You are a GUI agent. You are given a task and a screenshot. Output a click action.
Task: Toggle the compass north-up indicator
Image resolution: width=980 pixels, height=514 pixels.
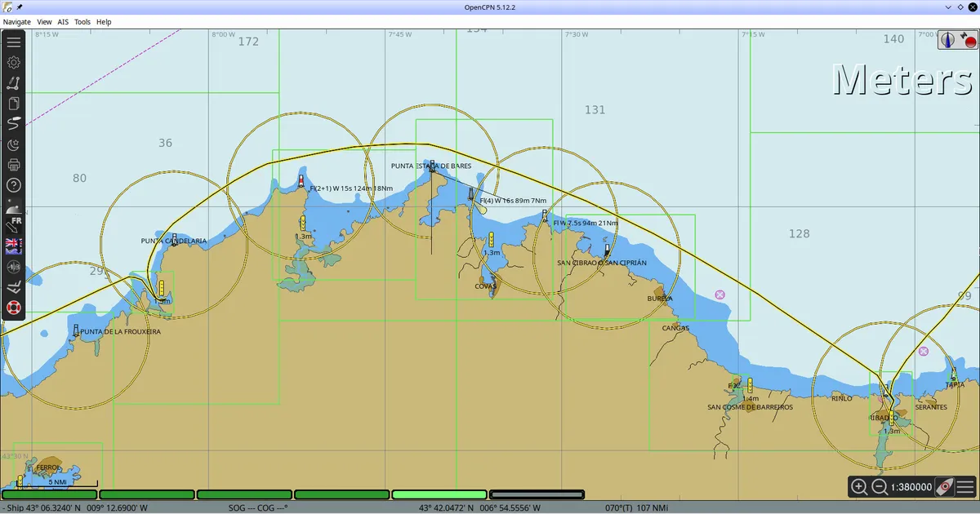(x=947, y=39)
